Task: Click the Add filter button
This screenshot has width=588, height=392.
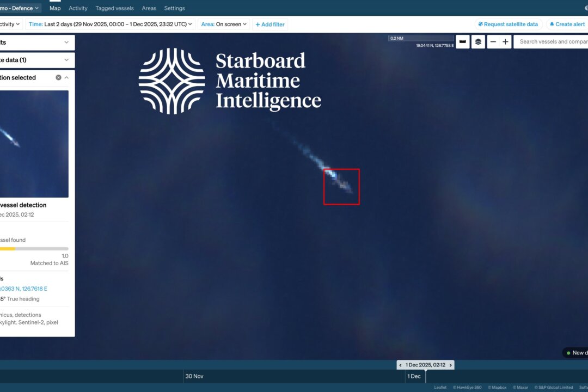Action: 270,24
